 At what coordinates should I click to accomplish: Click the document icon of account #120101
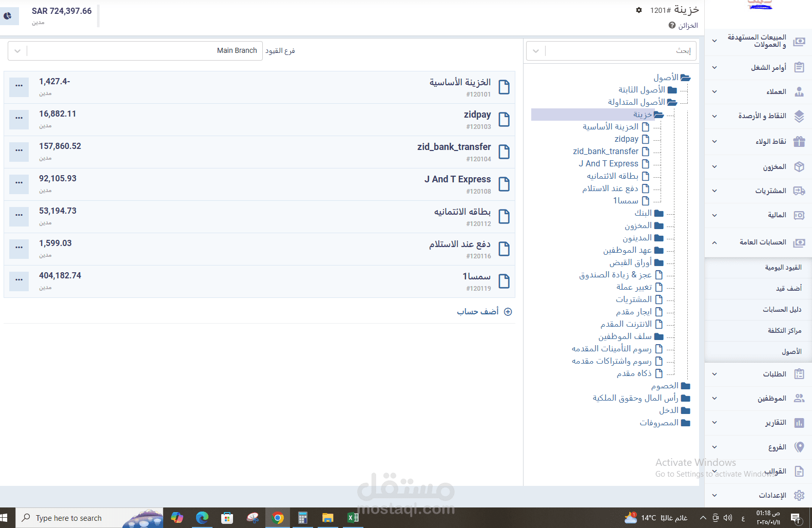pyautogui.click(x=504, y=87)
